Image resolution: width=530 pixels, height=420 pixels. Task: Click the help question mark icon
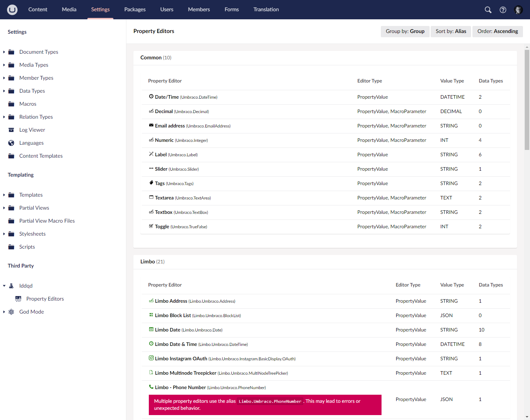(x=503, y=9)
